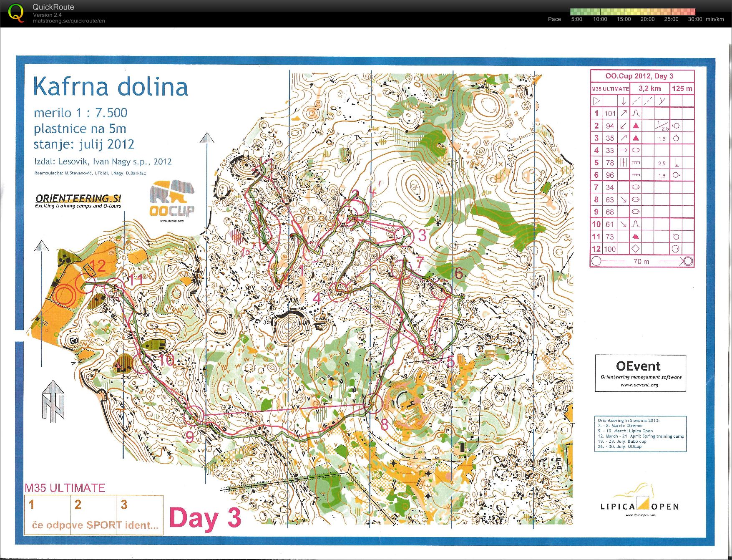Click the 70 m finish distance row
732x560 pixels.
click(x=642, y=261)
